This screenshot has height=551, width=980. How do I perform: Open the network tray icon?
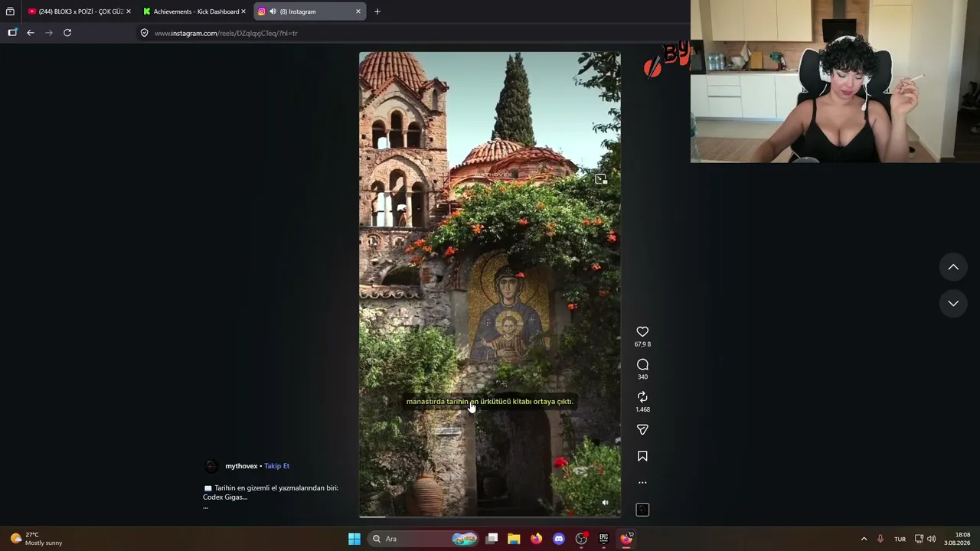919,539
